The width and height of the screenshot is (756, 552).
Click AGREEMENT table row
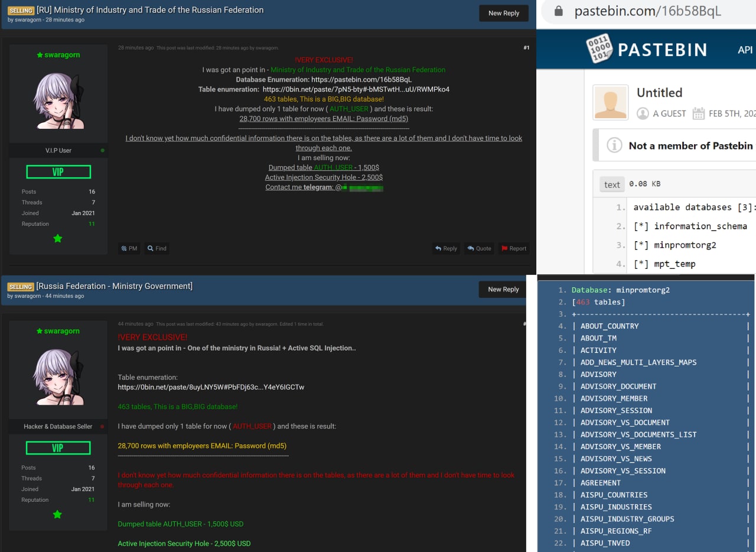pyautogui.click(x=601, y=482)
